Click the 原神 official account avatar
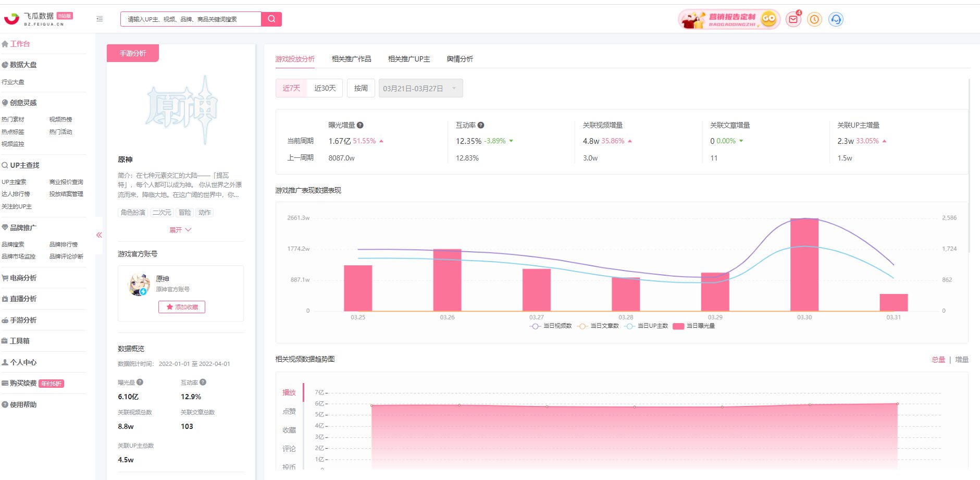 pyautogui.click(x=139, y=285)
